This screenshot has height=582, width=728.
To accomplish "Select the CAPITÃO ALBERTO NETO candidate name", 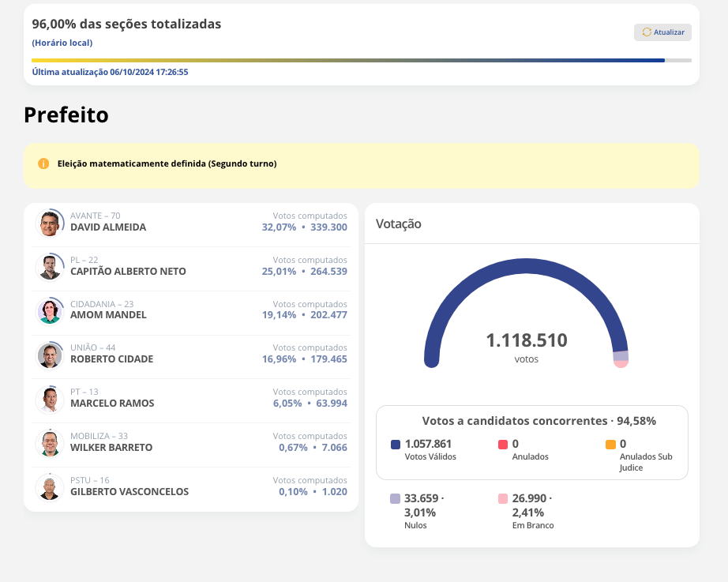I will click(x=128, y=272).
